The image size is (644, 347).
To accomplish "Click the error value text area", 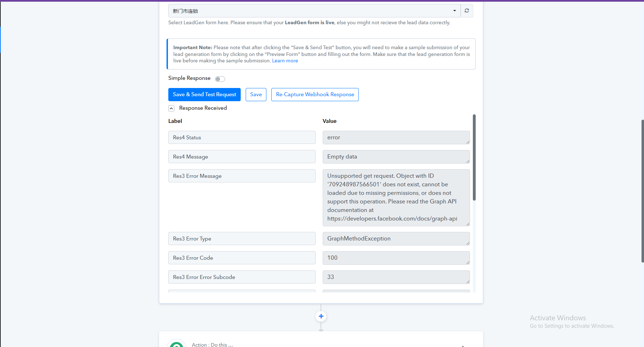I will [396, 138].
